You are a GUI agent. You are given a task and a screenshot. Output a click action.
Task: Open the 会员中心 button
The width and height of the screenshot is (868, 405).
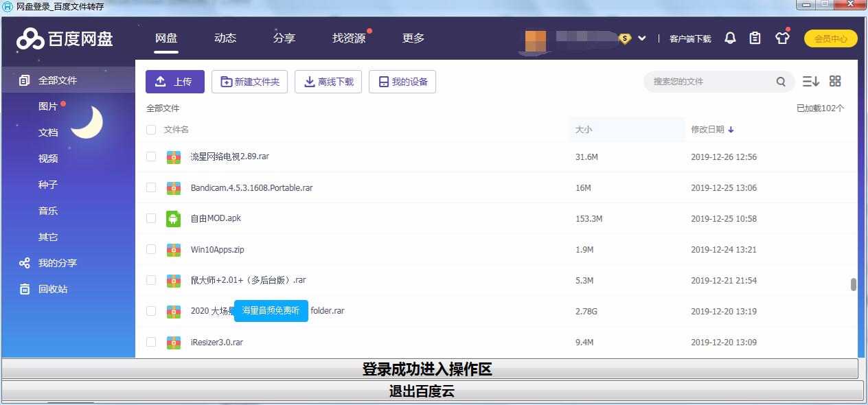coord(831,38)
